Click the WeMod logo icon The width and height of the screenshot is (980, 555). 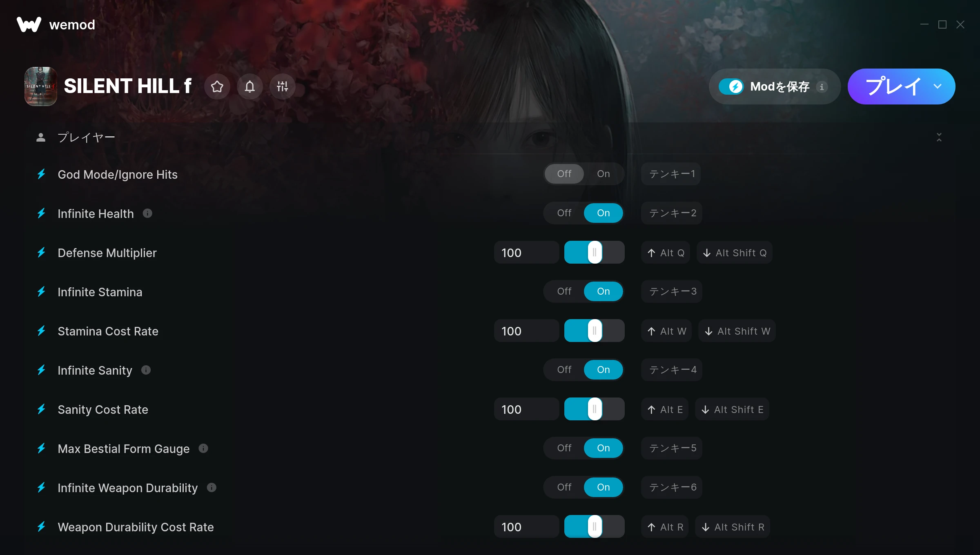tap(29, 24)
